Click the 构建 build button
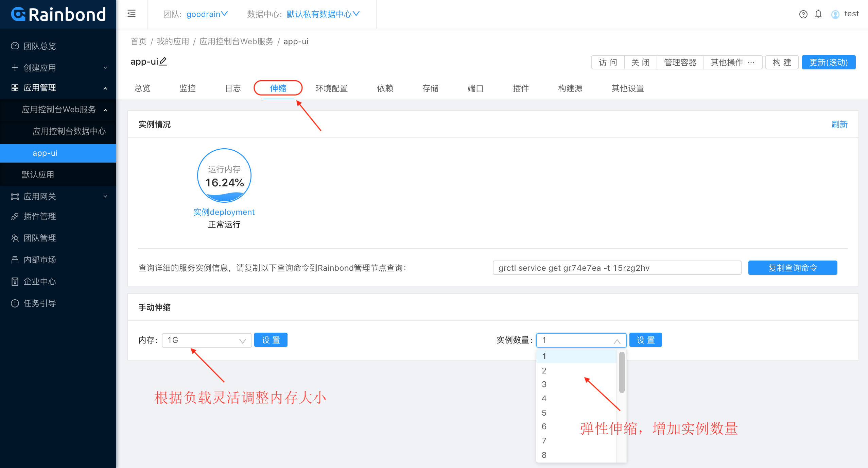This screenshot has width=868, height=468. [x=782, y=63]
